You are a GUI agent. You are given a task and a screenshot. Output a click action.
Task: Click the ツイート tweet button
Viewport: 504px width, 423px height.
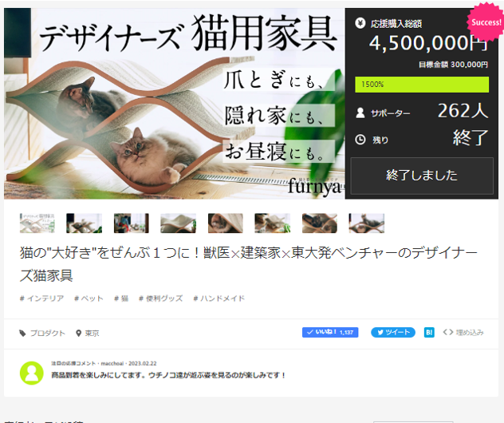393,332
